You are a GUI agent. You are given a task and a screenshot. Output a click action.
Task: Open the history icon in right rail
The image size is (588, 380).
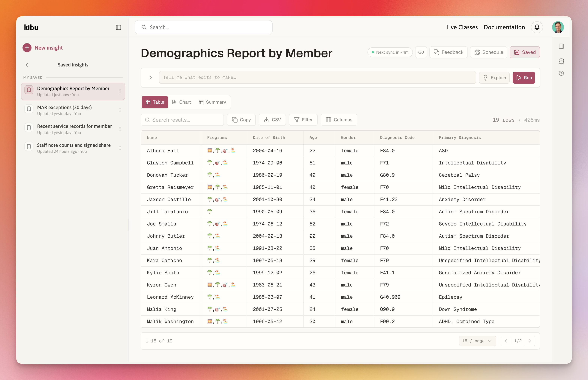pos(561,73)
